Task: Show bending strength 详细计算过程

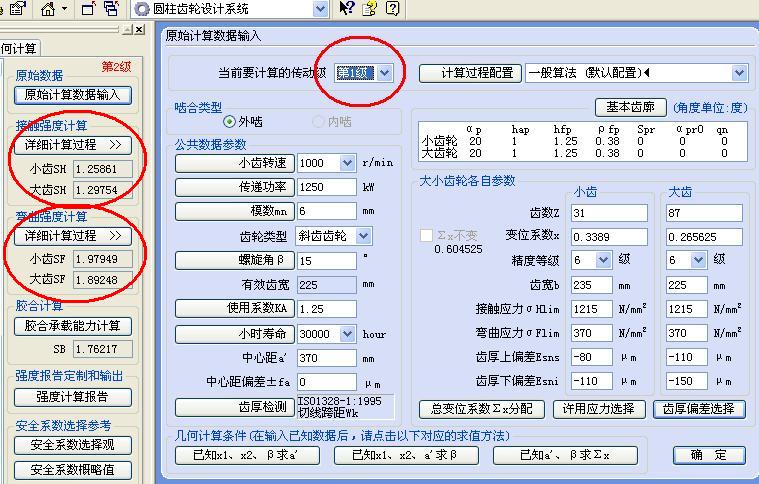Action: click(x=73, y=236)
